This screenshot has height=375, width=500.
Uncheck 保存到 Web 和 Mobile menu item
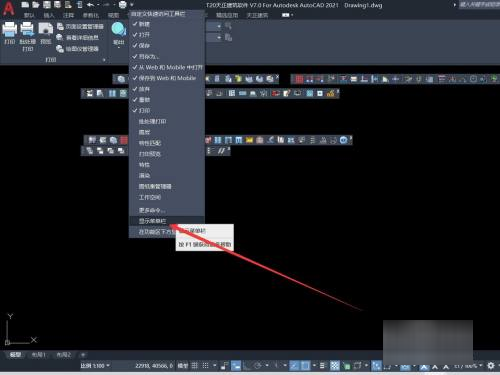[167, 78]
